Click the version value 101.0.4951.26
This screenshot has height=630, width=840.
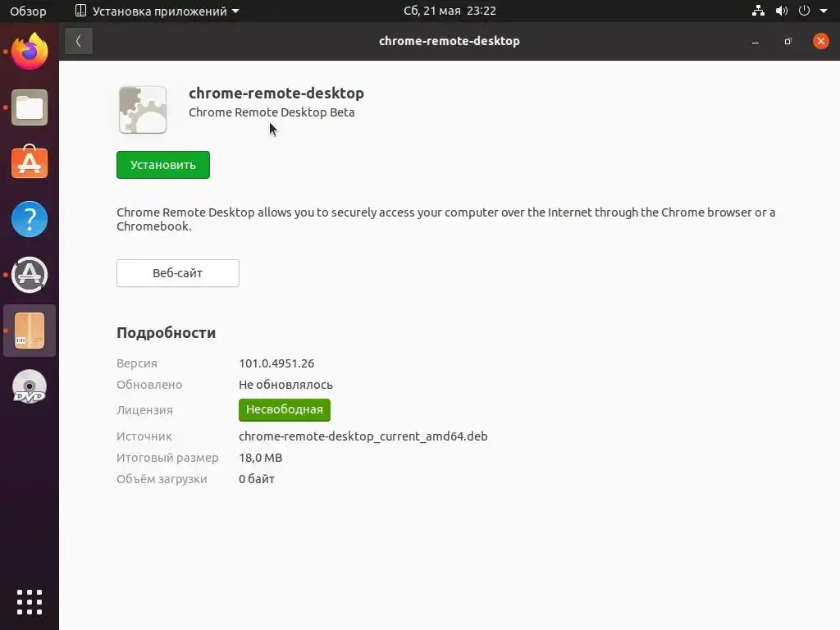276,363
